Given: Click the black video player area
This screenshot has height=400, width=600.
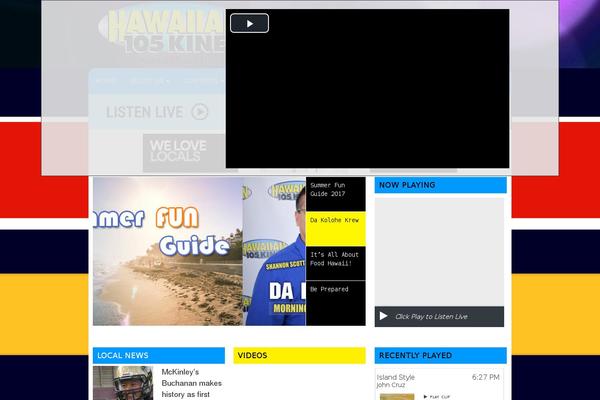Looking at the screenshot, I should pyautogui.click(x=367, y=89).
